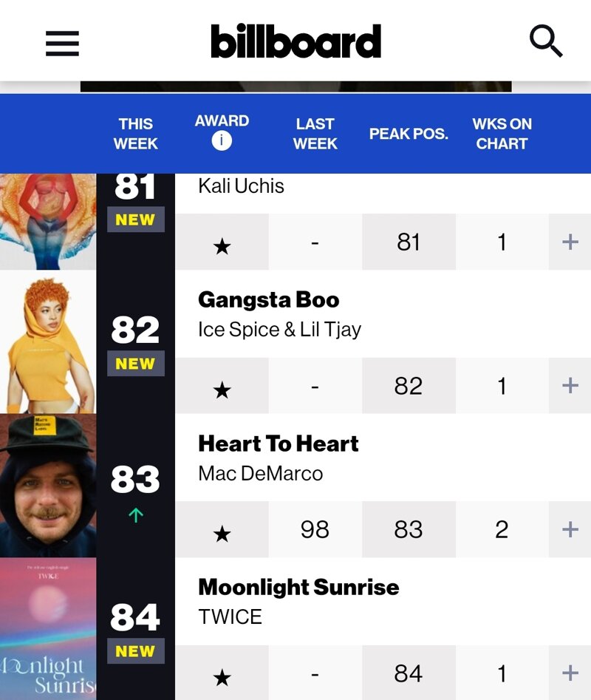Click the green up arrow under rank 83
The image size is (591, 700).
coord(136,515)
